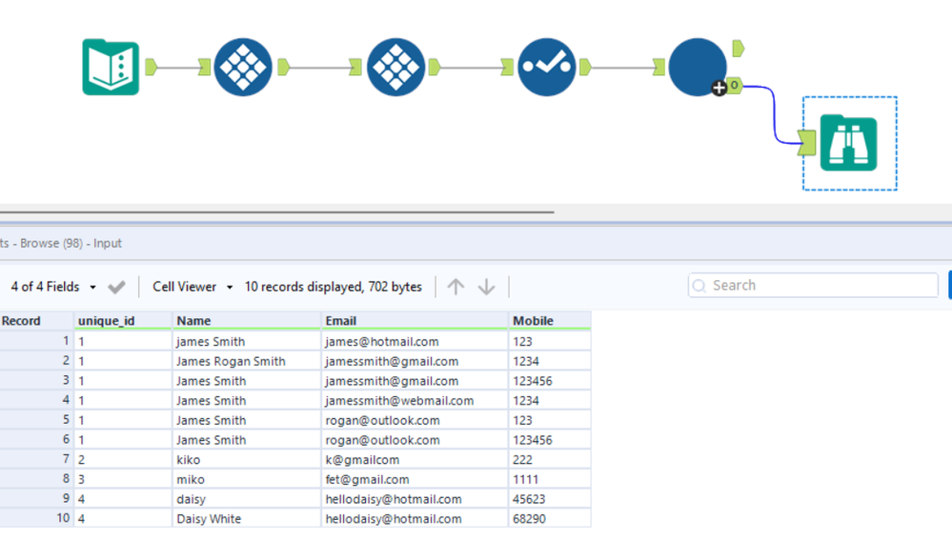Select the Mobile cell '68290'
The width and height of the screenshot is (952, 560).
pyautogui.click(x=550, y=519)
